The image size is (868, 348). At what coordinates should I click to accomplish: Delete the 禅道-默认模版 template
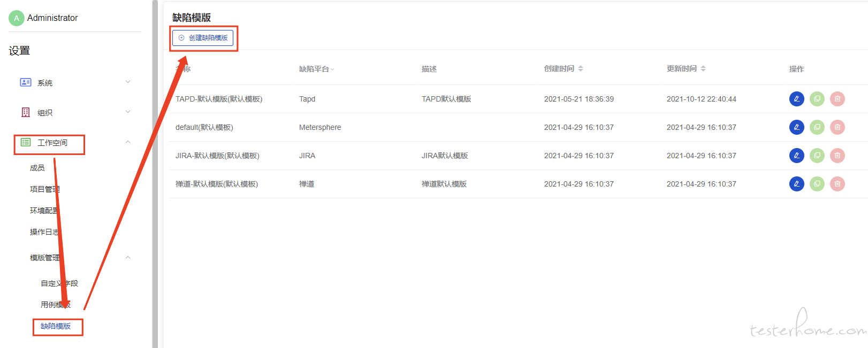pos(837,184)
